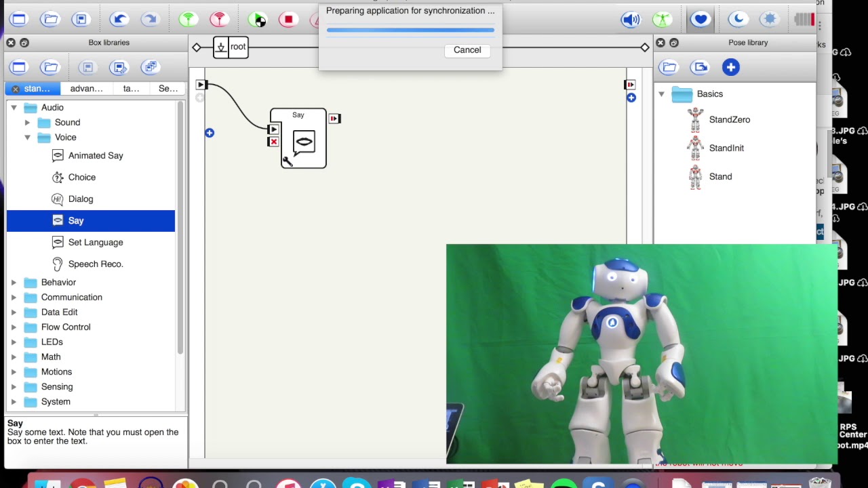Add current pose with blue plus button
Image resolution: width=868 pixels, height=488 pixels.
pos(730,67)
